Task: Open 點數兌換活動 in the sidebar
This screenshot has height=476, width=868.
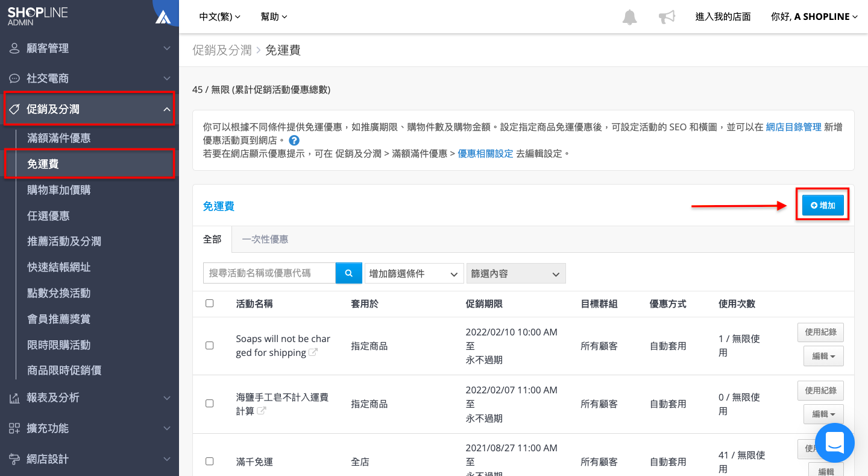Action: [59, 293]
